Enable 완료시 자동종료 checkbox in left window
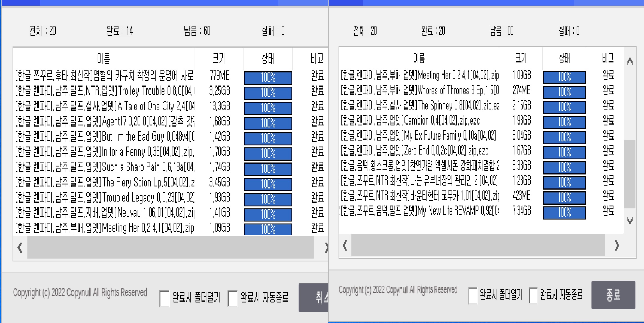The image size is (644, 323). pyautogui.click(x=232, y=298)
